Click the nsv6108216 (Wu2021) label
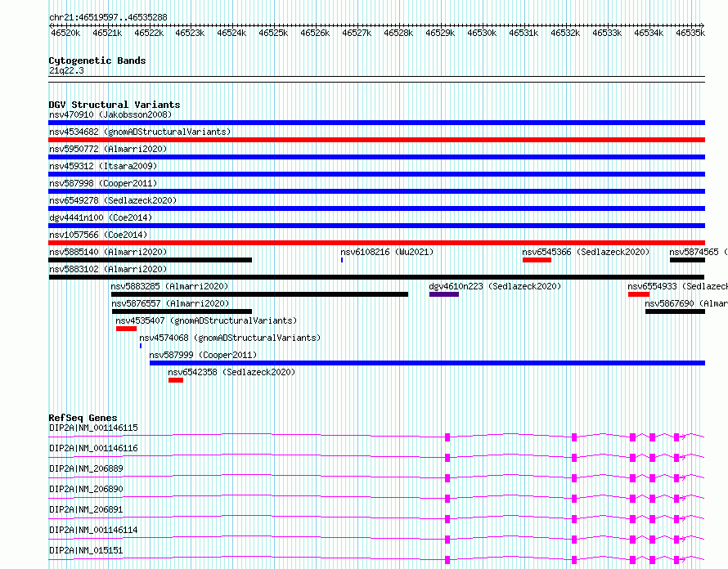 pyautogui.click(x=387, y=252)
